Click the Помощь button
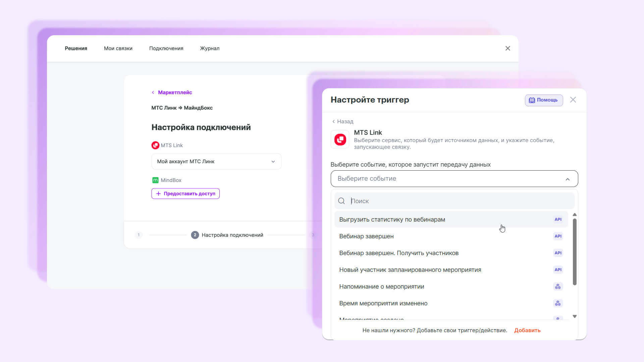 [x=544, y=100]
